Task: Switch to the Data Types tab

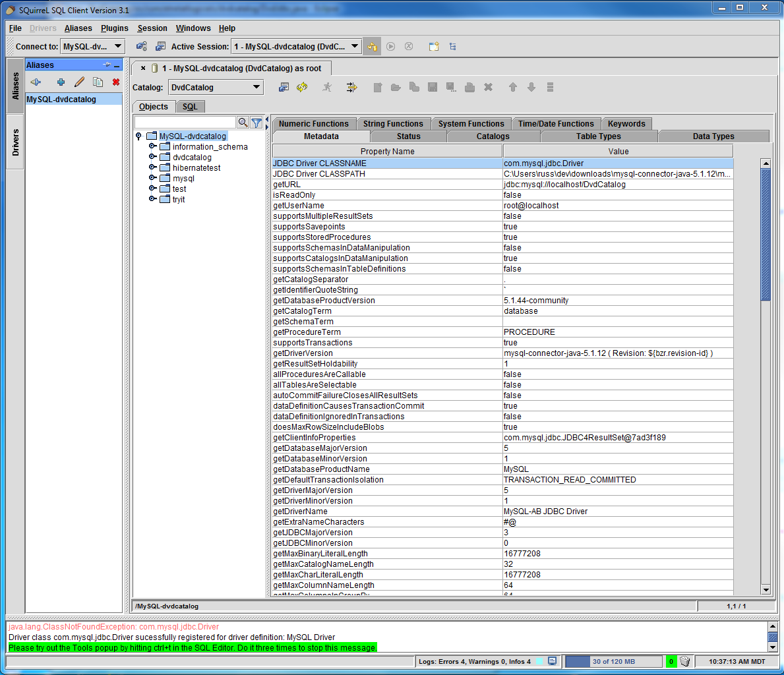Action: [713, 136]
